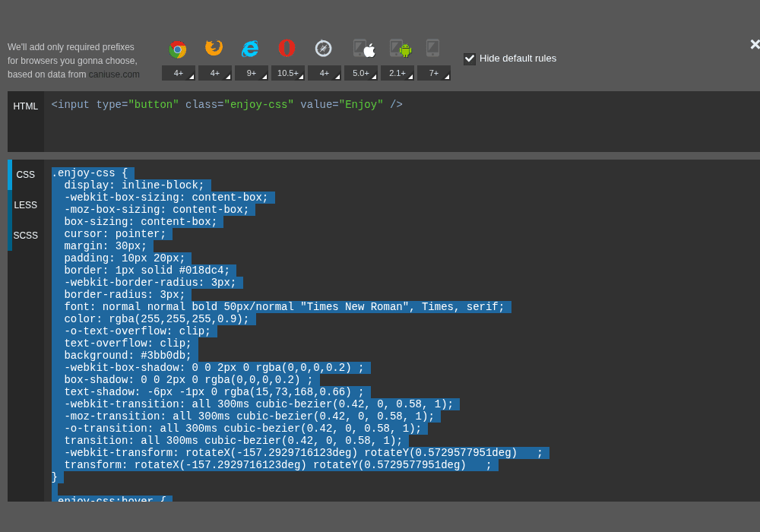Click the "-moz-transition" code line

(x=249, y=416)
